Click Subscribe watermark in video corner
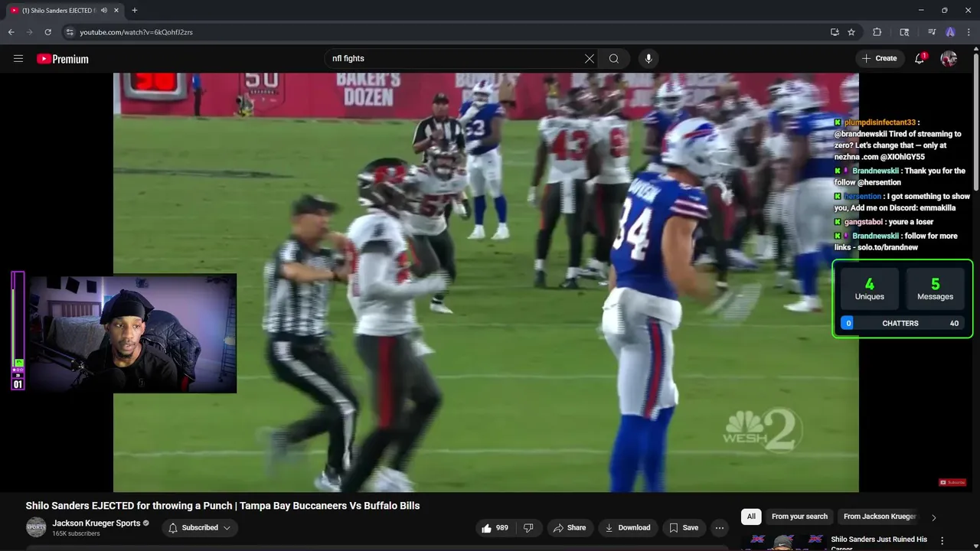The height and width of the screenshot is (551, 980). coord(952,482)
